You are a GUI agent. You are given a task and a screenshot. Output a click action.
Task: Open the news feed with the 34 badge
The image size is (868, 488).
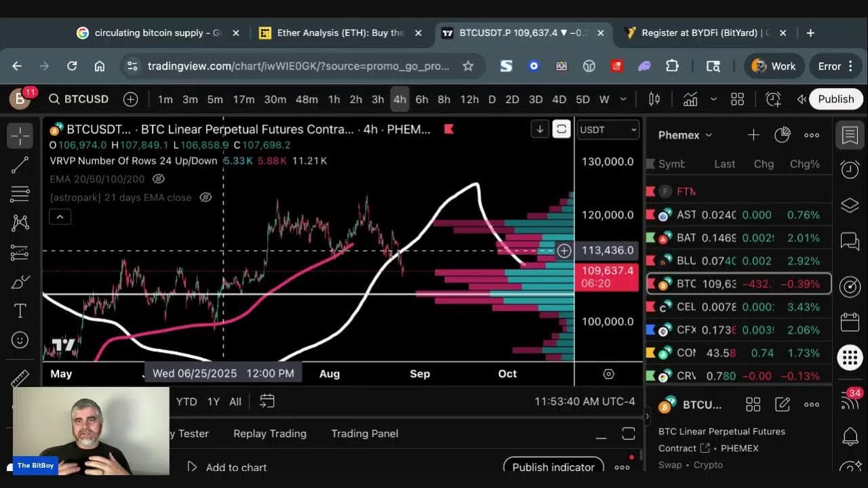850,400
